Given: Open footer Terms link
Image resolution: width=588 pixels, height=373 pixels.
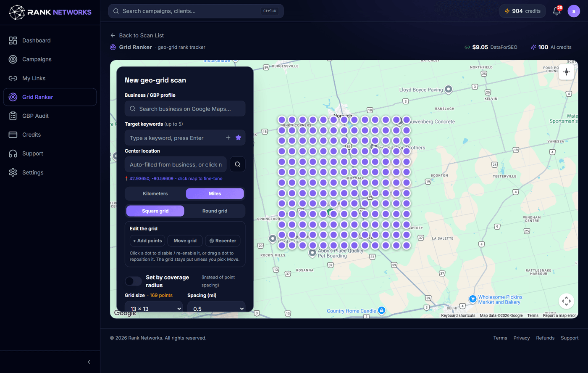Looking at the screenshot, I should [500, 338].
